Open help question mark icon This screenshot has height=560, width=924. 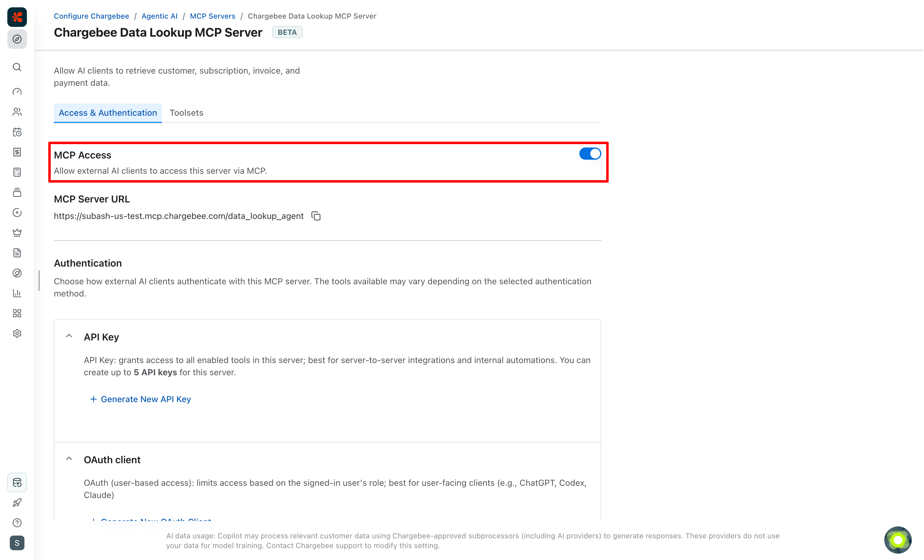[x=17, y=523]
